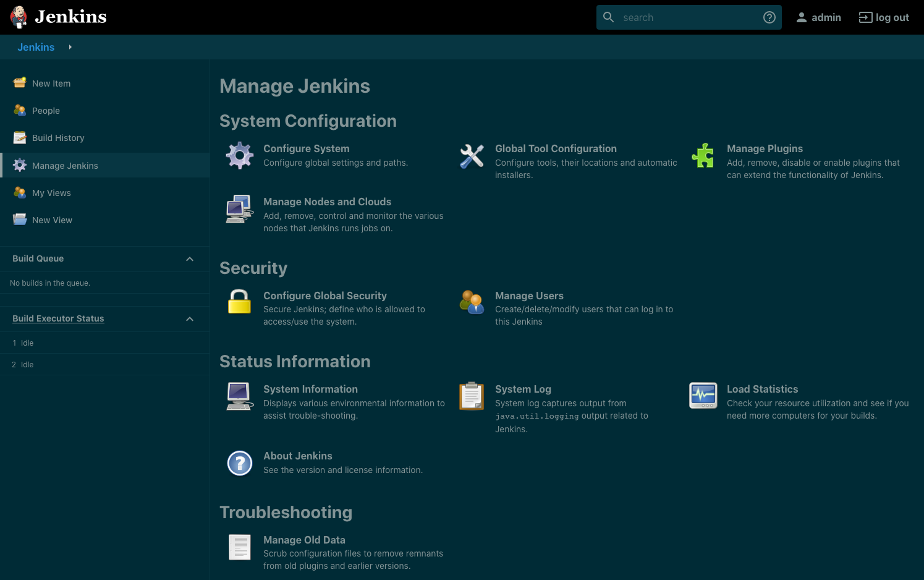Open New Item in the sidebar
Screen dimensions: 924x580
pyautogui.click(x=51, y=83)
